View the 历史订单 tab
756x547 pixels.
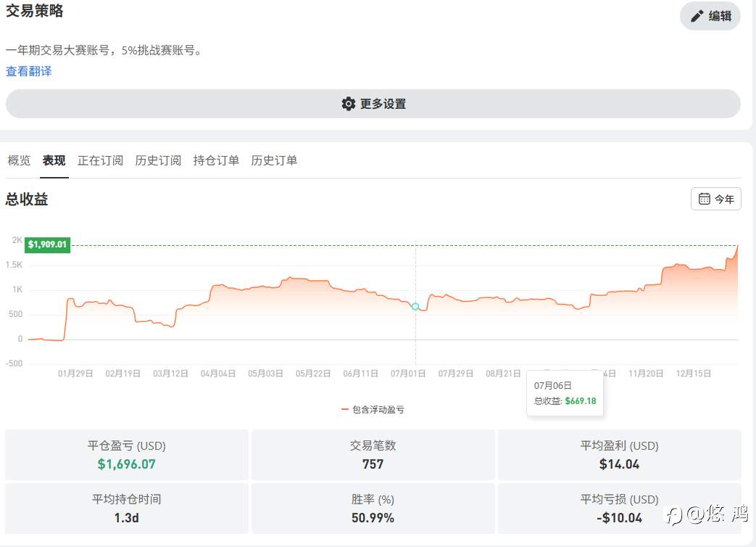point(274,160)
